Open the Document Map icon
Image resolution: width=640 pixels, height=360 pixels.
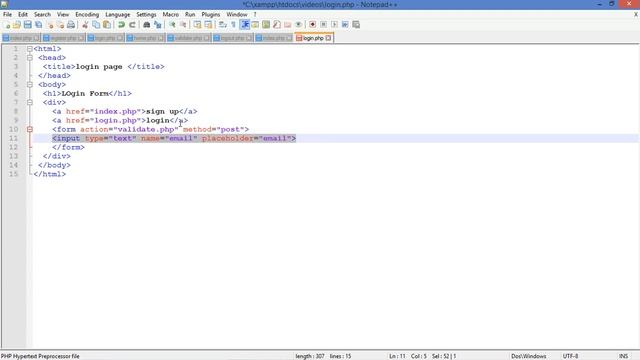pos(266,25)
